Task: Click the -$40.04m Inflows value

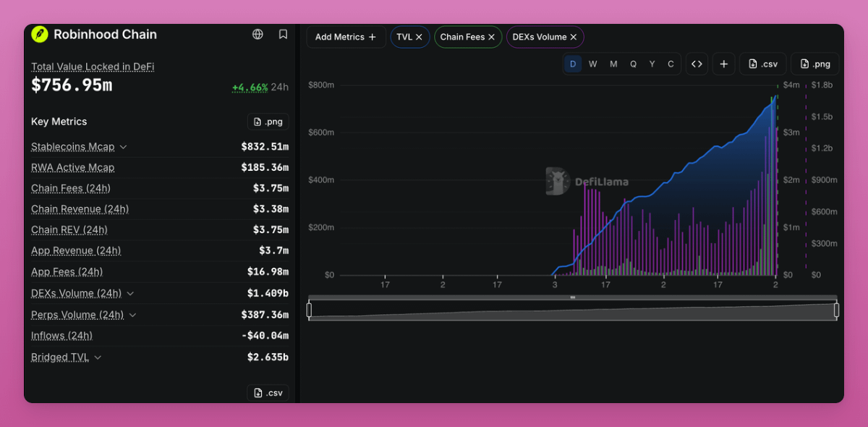Action: click(265, 336)
